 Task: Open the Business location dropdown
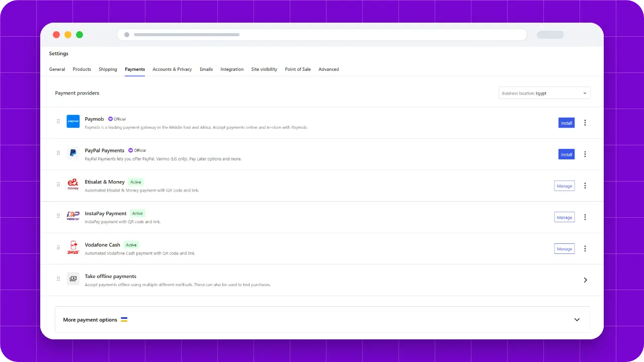click(544, 93)
